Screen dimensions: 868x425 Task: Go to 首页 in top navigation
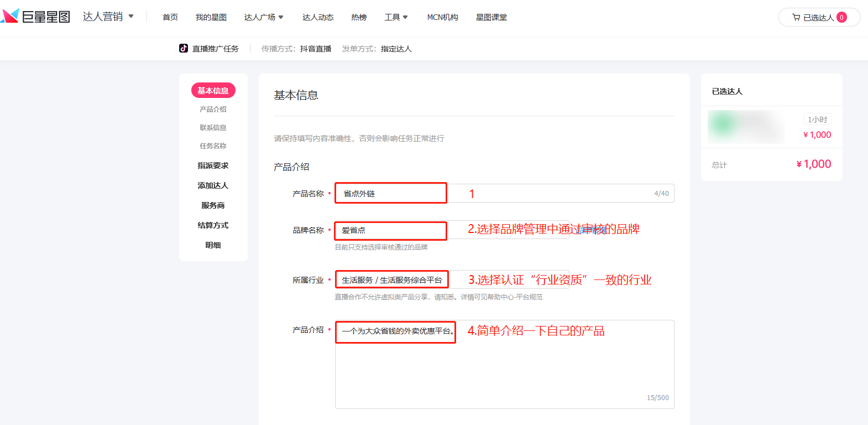coord(170,17)
